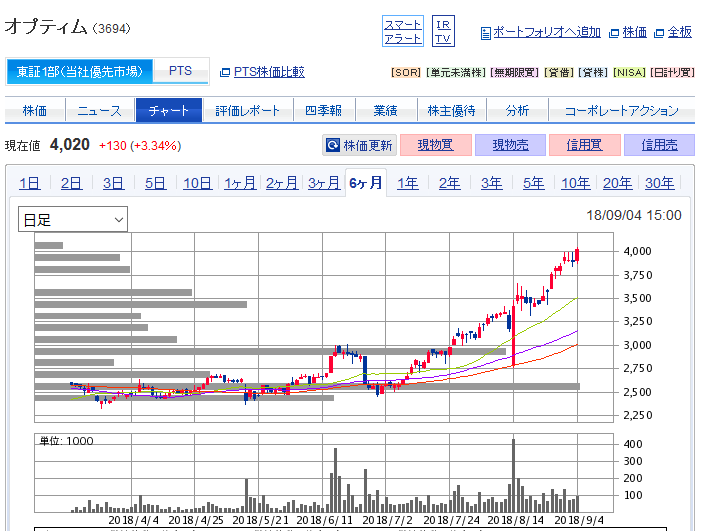Open the 四季報 tab
The width and height of the screenshot is (701, 531).
tap(322, 111)
